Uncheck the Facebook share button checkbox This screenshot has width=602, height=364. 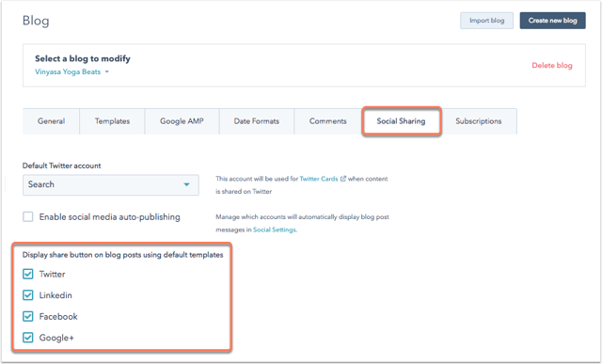tap(28, 316)
